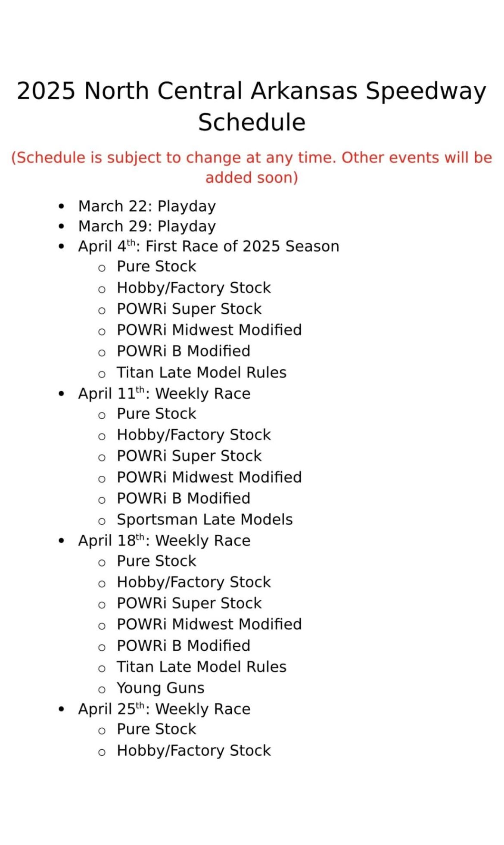
Task: Click April 4th: First Race of 2025 Season
Action: click(x=208, y=246)
